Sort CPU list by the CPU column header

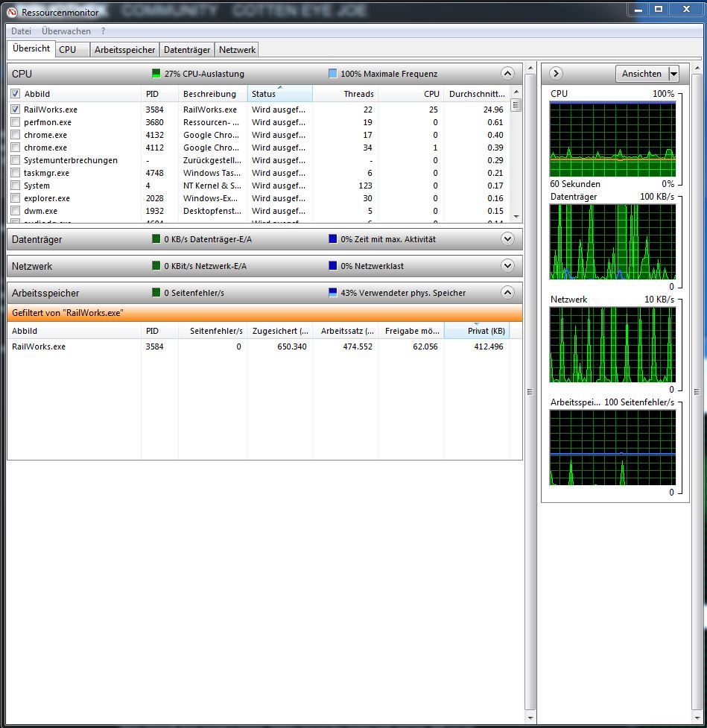click(x=410, y=94)
